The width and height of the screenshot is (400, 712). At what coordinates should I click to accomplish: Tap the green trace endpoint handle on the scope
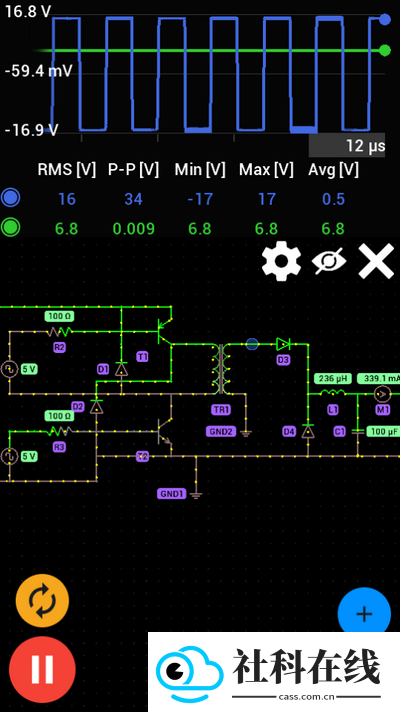(x=385, y=50)
